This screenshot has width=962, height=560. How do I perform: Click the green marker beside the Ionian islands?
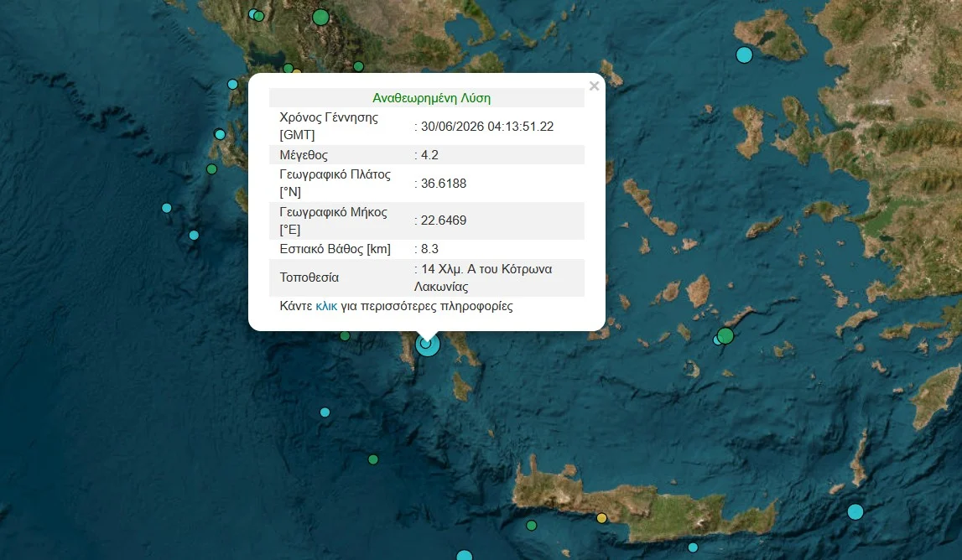[x=211, y=169]
